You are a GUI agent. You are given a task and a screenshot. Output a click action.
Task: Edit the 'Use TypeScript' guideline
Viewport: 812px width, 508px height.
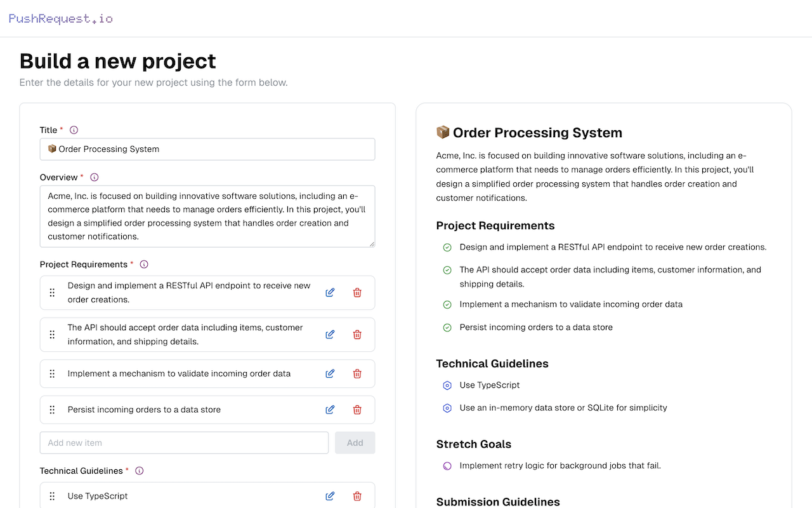(330, 496)
